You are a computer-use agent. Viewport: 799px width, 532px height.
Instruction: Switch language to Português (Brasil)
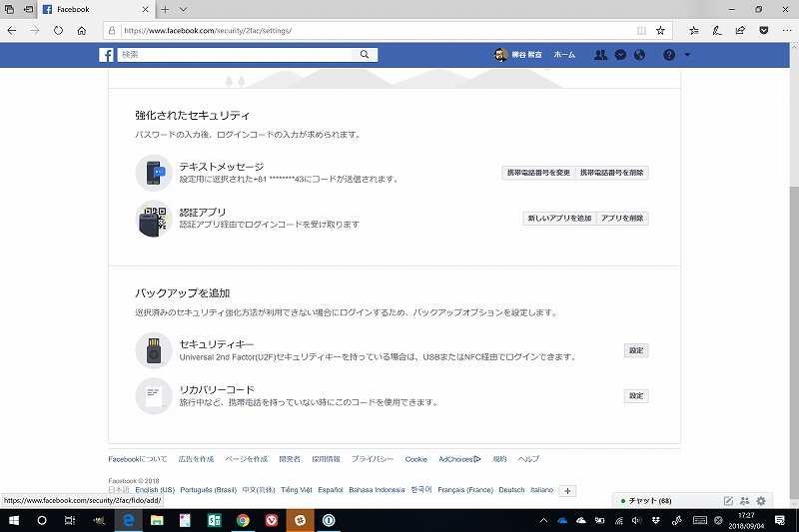[209, 490]
